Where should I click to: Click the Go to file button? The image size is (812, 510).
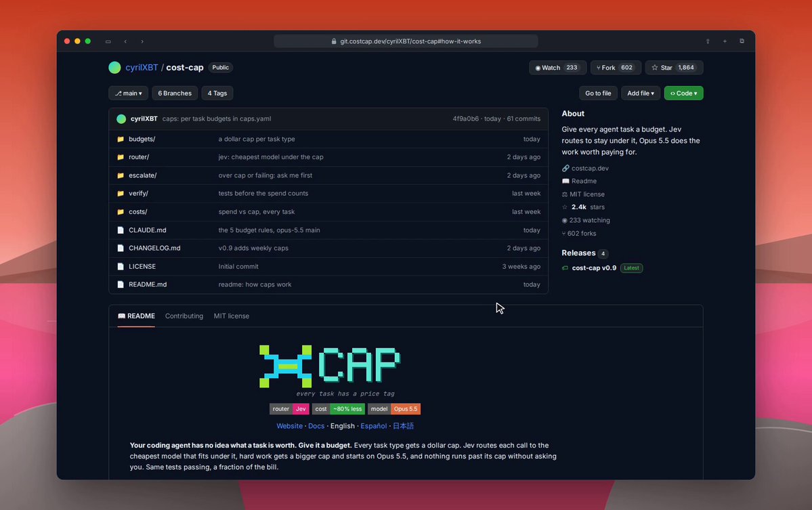pyautogui.click(x=598, y=93)
